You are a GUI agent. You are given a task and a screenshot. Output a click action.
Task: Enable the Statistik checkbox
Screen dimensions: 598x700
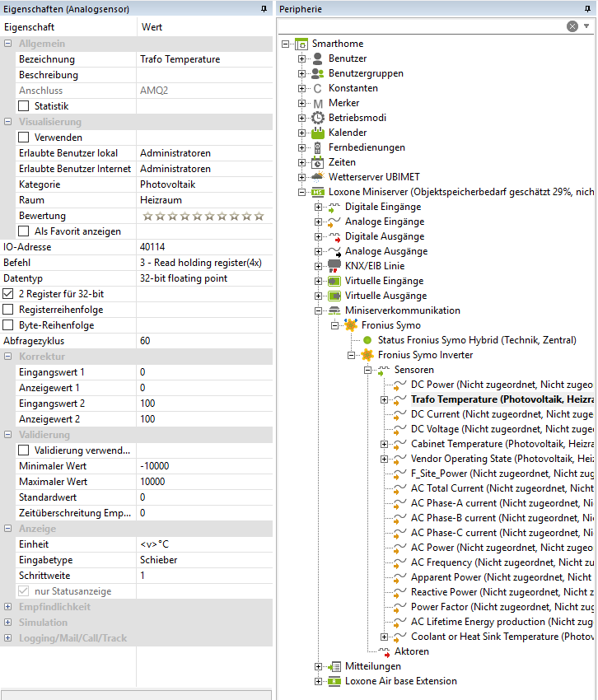23,105
